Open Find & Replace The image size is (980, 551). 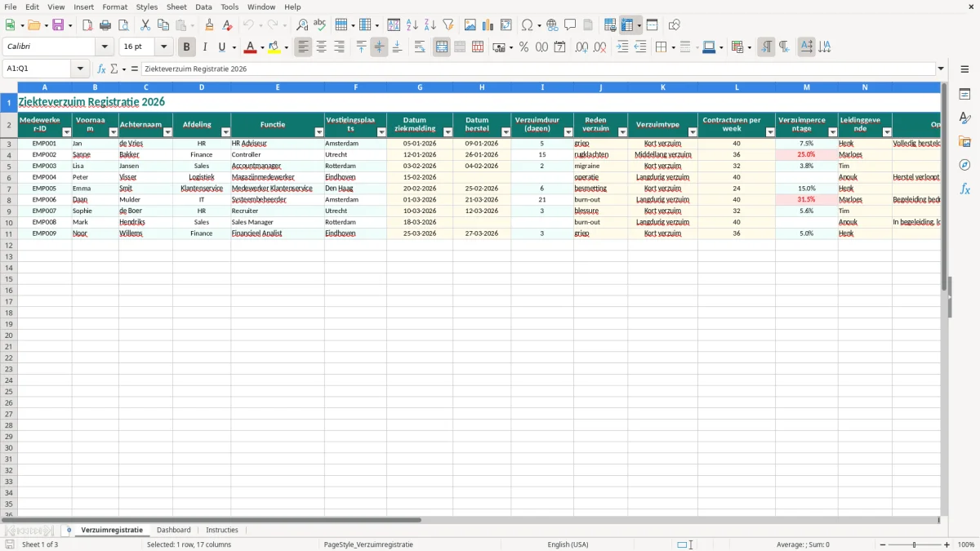[302, 25]
